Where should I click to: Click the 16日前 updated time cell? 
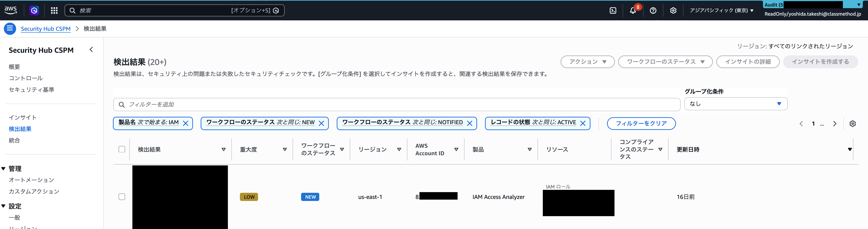(x=686, y=197)
